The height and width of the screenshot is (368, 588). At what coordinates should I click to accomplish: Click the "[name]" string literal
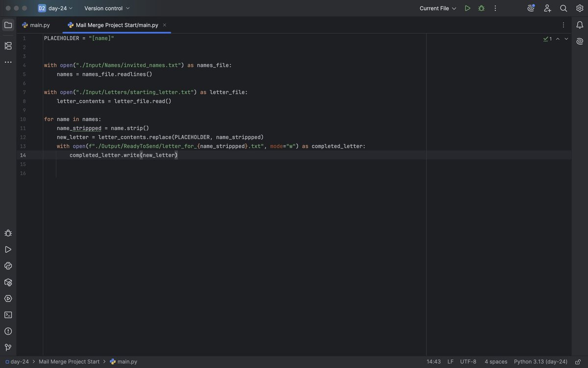(101, 38)
